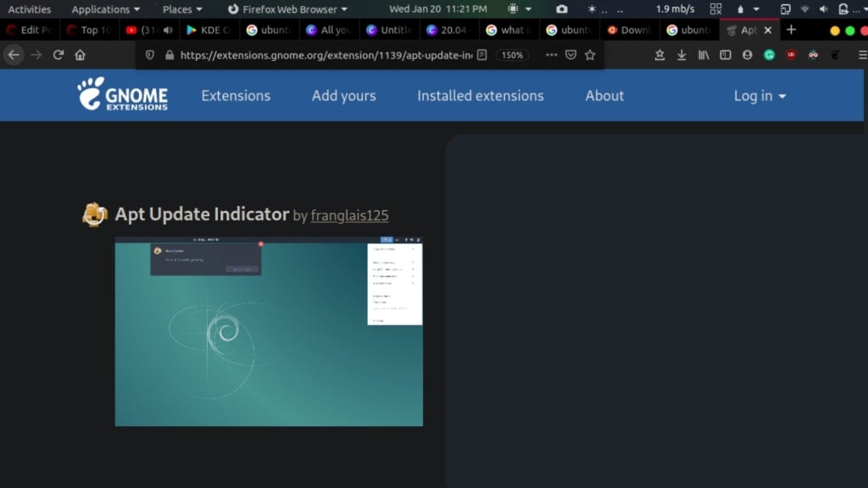
Task: Open the extension with the masked face icon
Action: (813, 55)
